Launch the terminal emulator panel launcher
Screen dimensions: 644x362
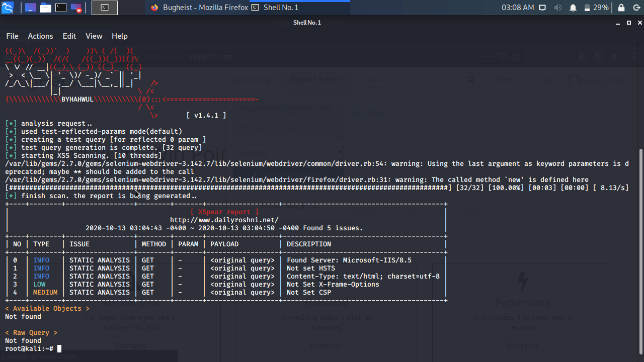click(x=61, y=8)
